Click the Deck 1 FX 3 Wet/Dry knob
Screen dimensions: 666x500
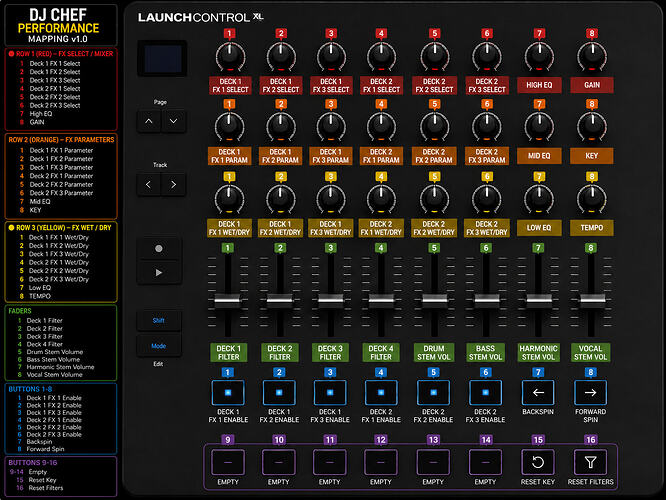tap(330, 199)
